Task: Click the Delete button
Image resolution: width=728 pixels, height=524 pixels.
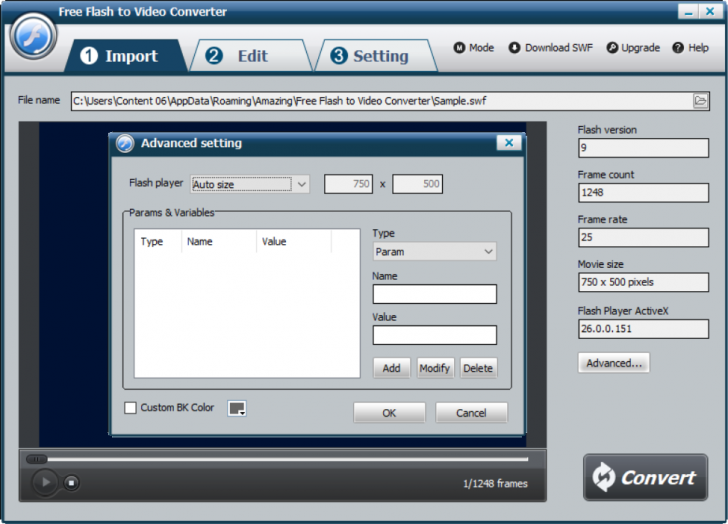Action: coord(478,368)
